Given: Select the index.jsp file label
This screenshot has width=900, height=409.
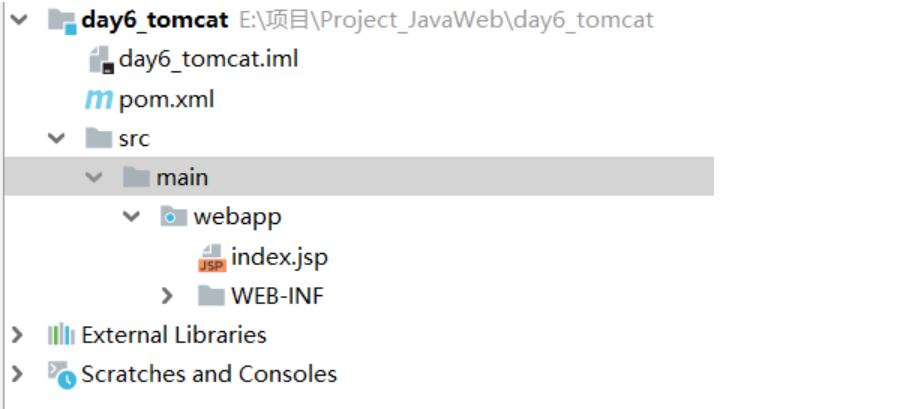Looking at the screenshot, I should tap(280, 256).
